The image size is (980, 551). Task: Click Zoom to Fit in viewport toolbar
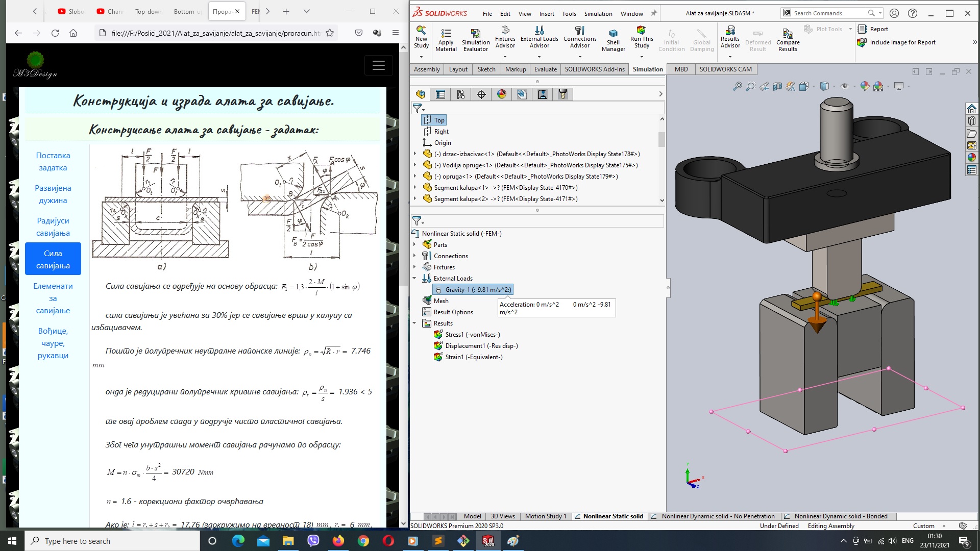(x=737, y=87)
